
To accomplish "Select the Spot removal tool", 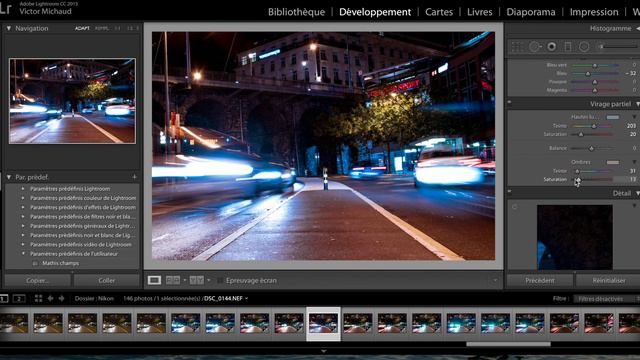I will click(535, 47).
